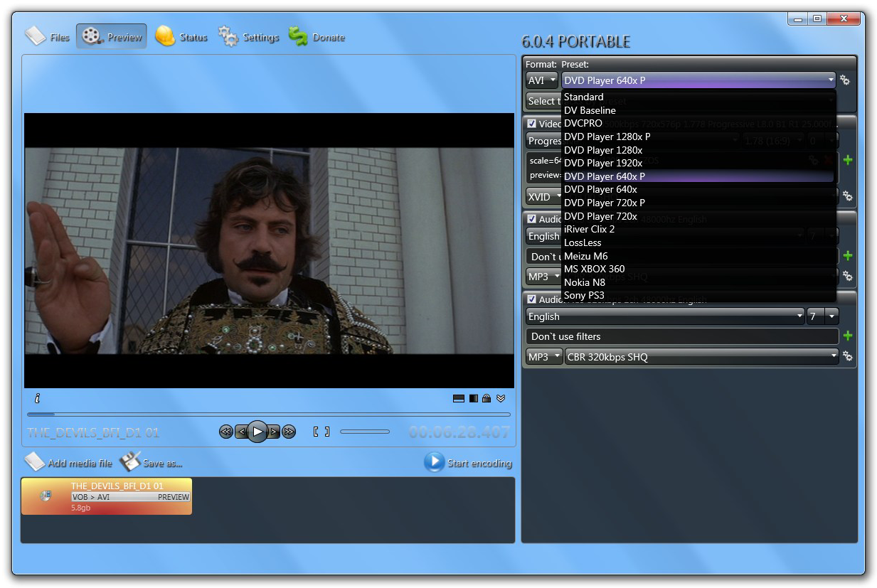Screen dimensions: 877x588
Task: Jump backward with the double-left rewind button
Action: point(225,432)
